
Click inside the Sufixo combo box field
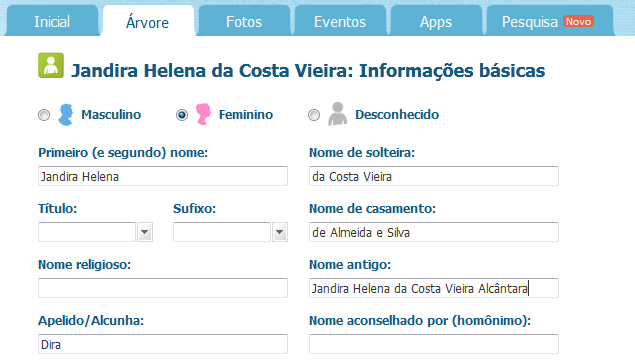(222, 232)
